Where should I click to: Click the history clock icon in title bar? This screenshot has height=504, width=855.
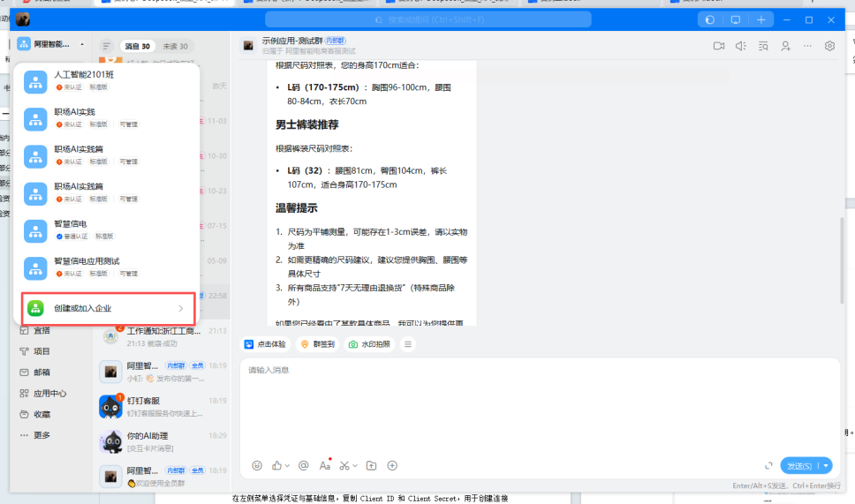tap(710, 19)
